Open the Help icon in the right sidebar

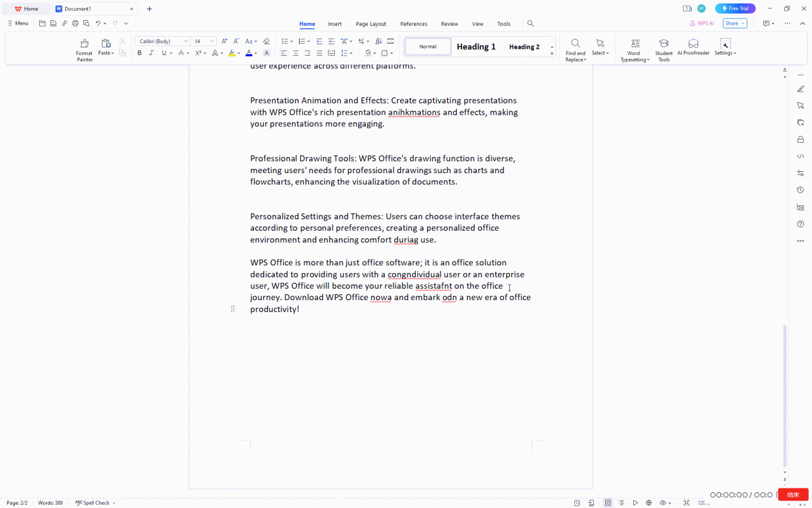[800, 224]
